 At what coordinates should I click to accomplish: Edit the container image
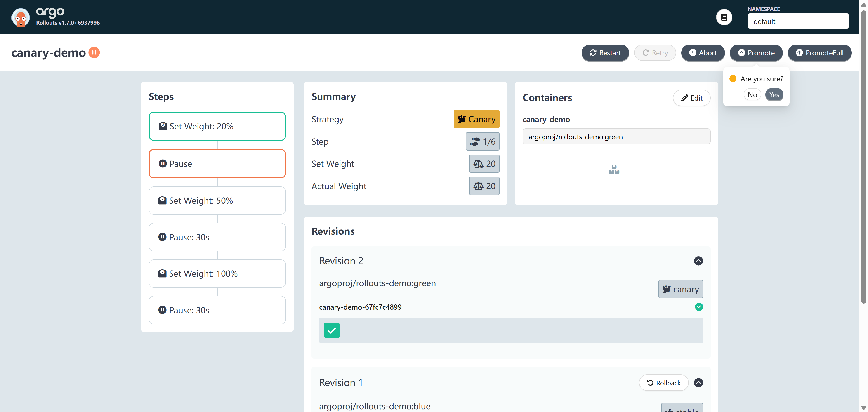click(x=691, y=98)
